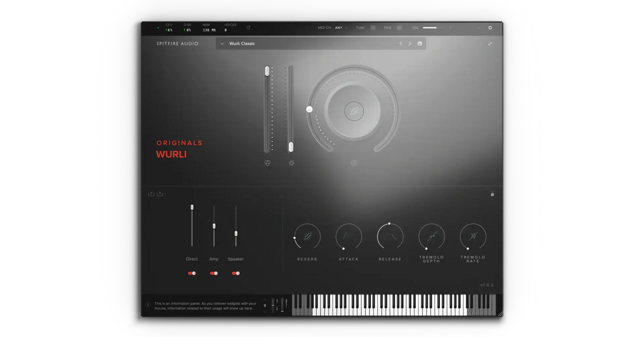The image size is (644, 337).
Task: Click the target icon below the large dial
Action: (x=353, y=163)
